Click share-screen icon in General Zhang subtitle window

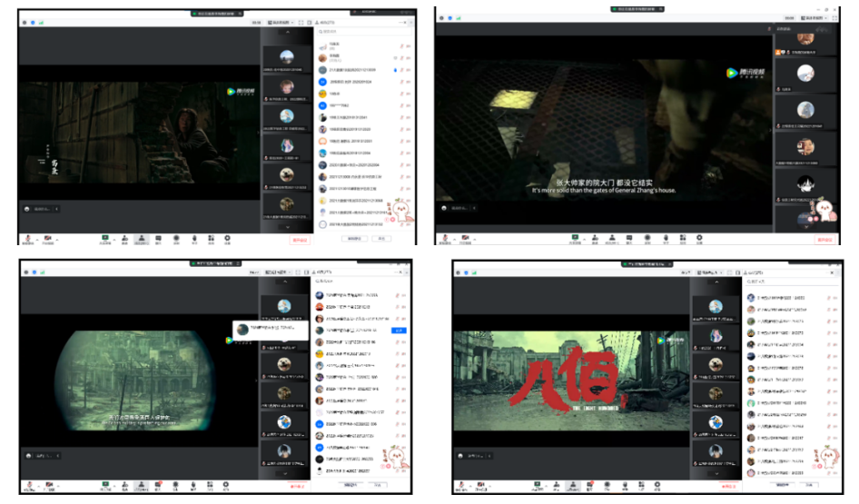575,238
